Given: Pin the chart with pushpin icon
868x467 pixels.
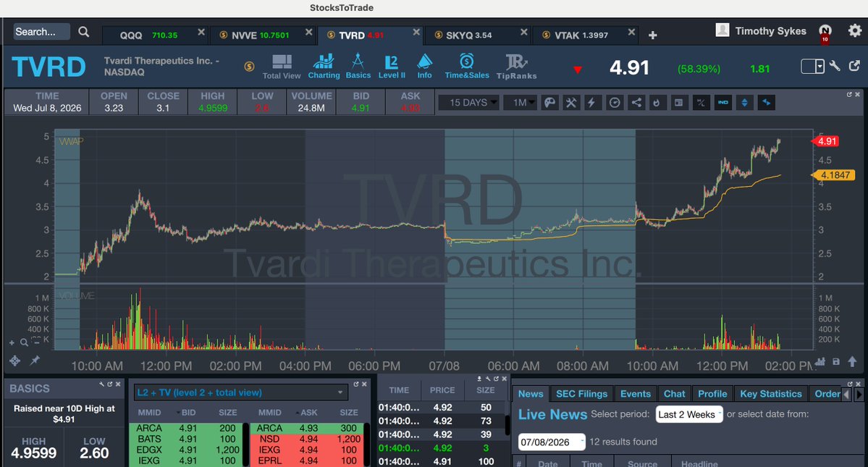Looking at the screenshot, I should (x=34, y=361).
